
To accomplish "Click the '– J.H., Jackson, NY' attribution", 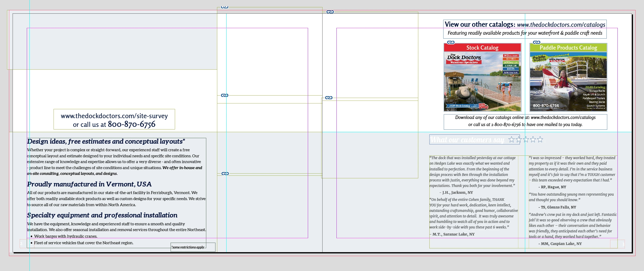I will (x=456, y=192).
